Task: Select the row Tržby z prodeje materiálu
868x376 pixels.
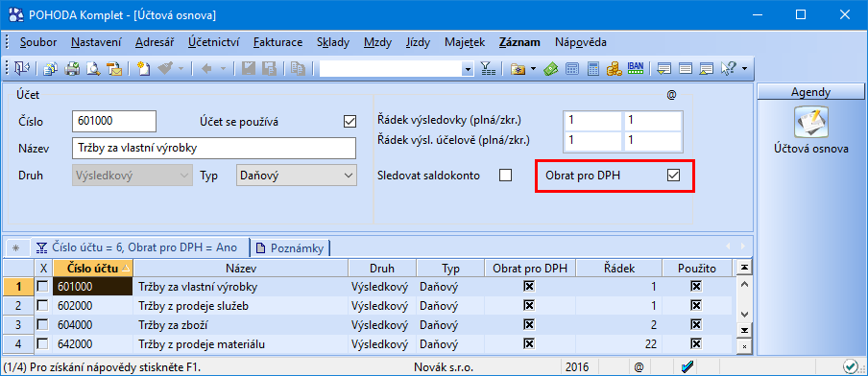Action: (368, 344)
